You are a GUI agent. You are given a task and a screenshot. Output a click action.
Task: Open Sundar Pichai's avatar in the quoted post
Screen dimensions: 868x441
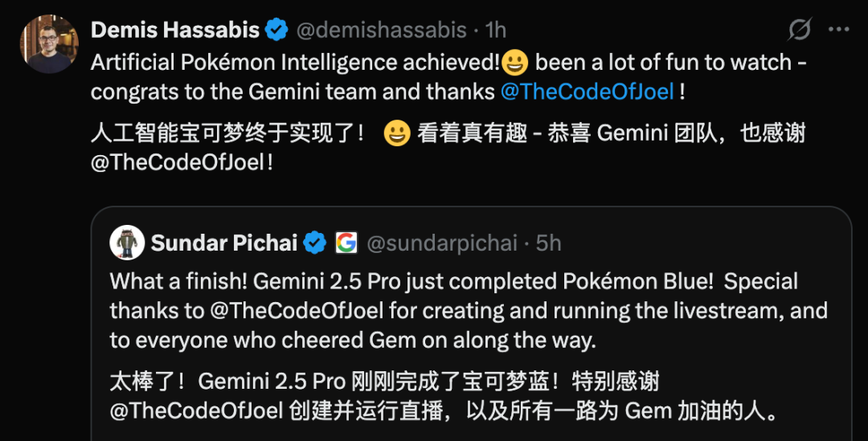tap(127, 243)
